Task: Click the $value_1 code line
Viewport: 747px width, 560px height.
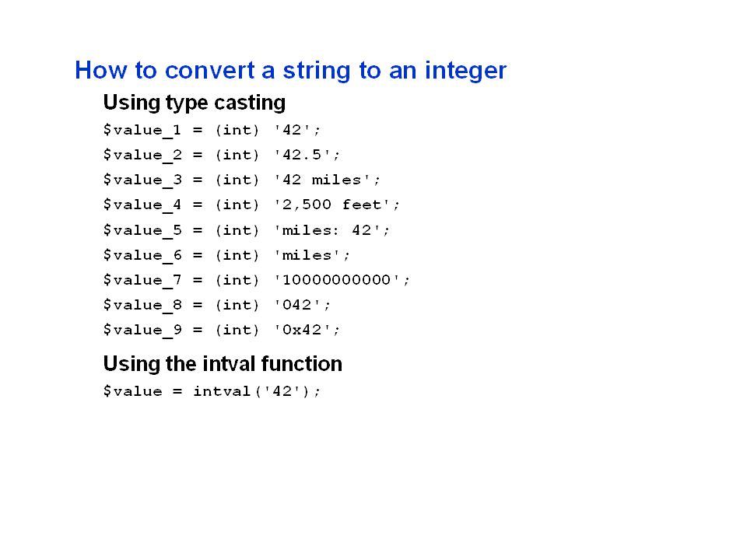Action: point(212,131)
